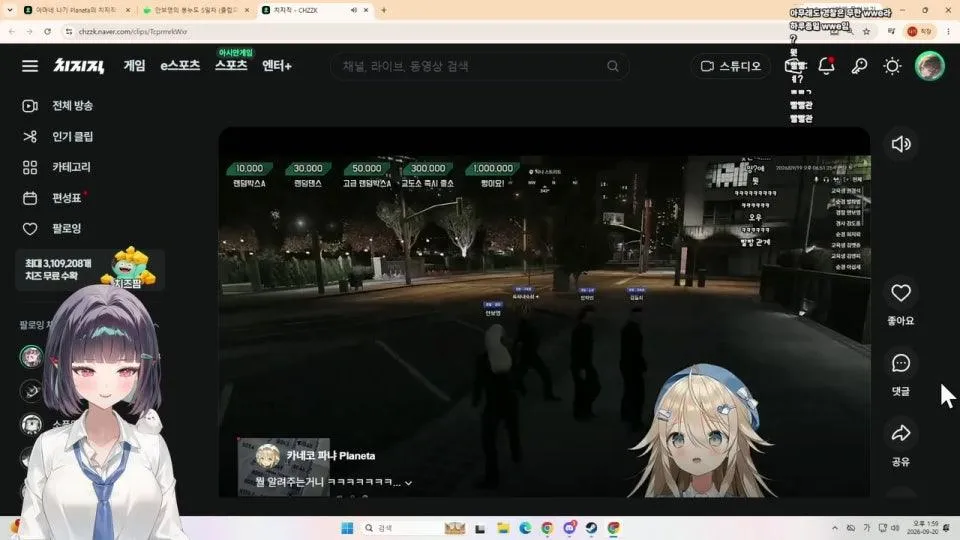The height and width of the screenshot is (540, 960).
Task: Open the Windows Start menu
Action: [347, 528]
